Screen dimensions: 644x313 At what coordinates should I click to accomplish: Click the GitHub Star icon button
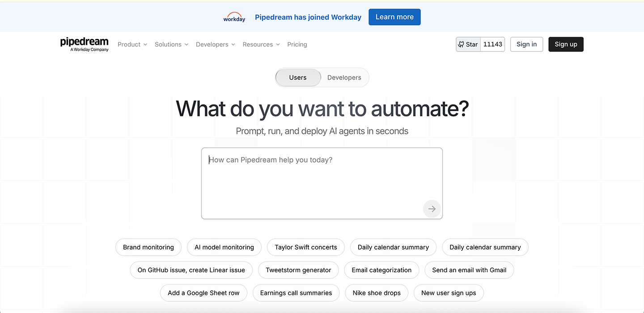(x=468, y=44)
